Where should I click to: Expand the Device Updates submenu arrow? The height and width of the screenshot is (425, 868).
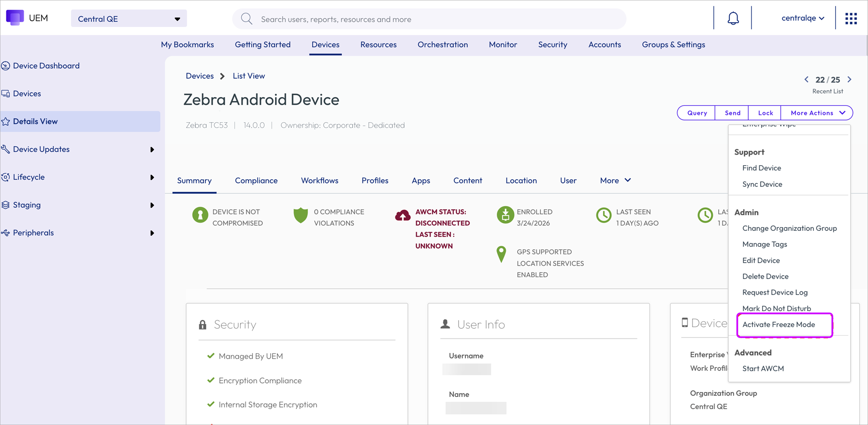[x=152, y=150]
